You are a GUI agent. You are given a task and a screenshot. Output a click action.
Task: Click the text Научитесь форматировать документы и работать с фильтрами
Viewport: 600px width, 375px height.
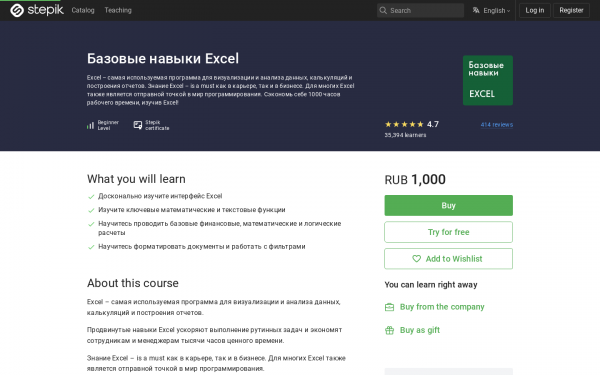pyautogui.click(x=202, y=247)
